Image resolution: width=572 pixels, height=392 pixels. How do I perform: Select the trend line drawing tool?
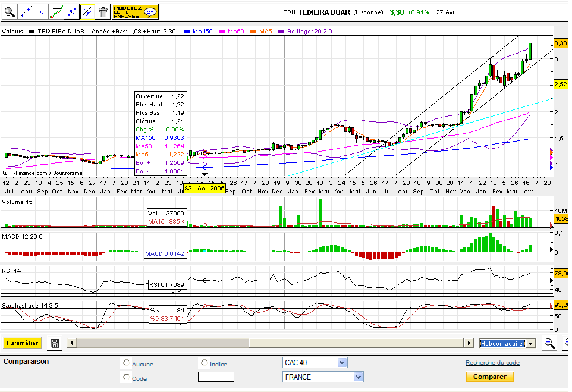click(x=26, y=11)
